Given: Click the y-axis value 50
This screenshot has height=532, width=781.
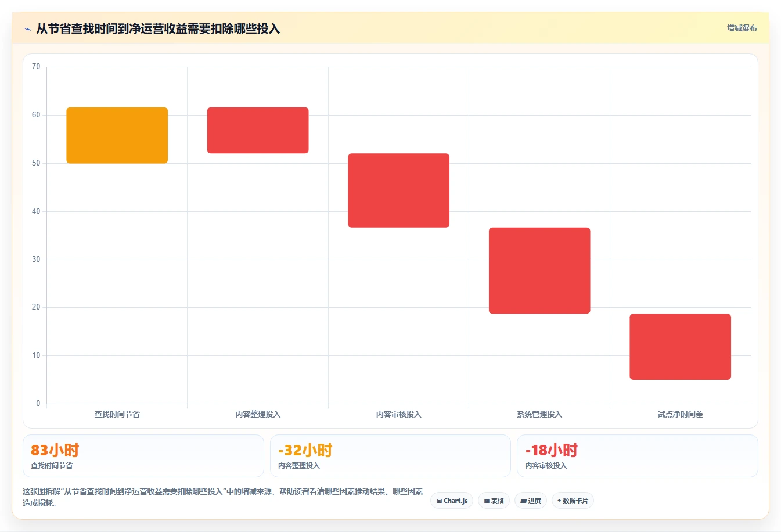Looking at the screenshot, I should click(36, 163).
